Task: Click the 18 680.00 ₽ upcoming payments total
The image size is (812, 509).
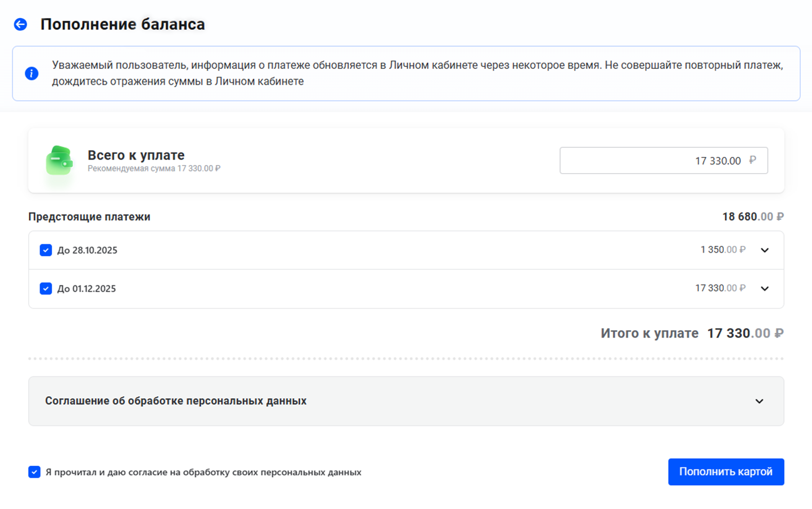Action: [752, 217]
